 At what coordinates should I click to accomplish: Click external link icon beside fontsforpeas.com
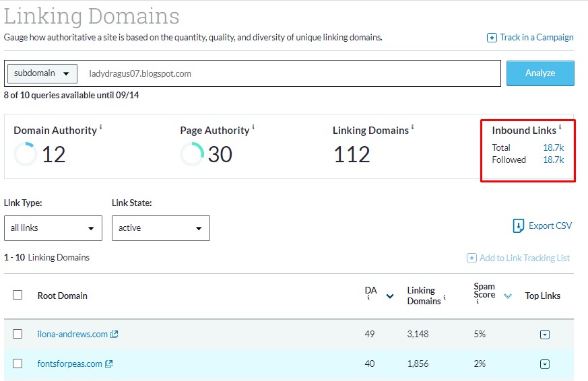tap(108, 363)
